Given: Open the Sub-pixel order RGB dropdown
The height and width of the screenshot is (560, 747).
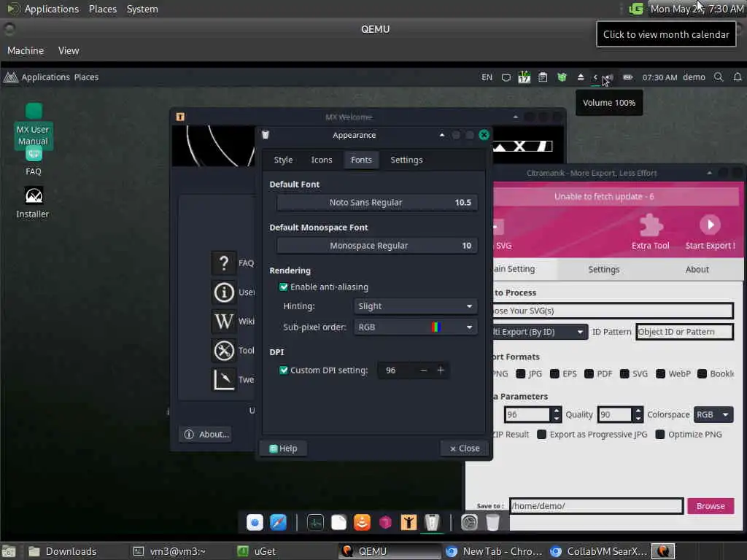Looking at the screenshot, I should (x=415, y=327).
